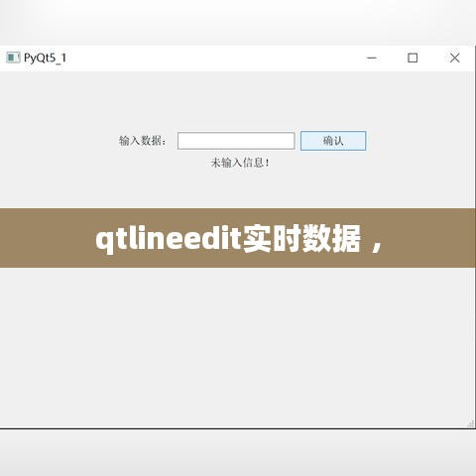Click the PyQt5_1 window icon in title bar
The height and width of the screenshot is (476, 476).
point(13,58)
